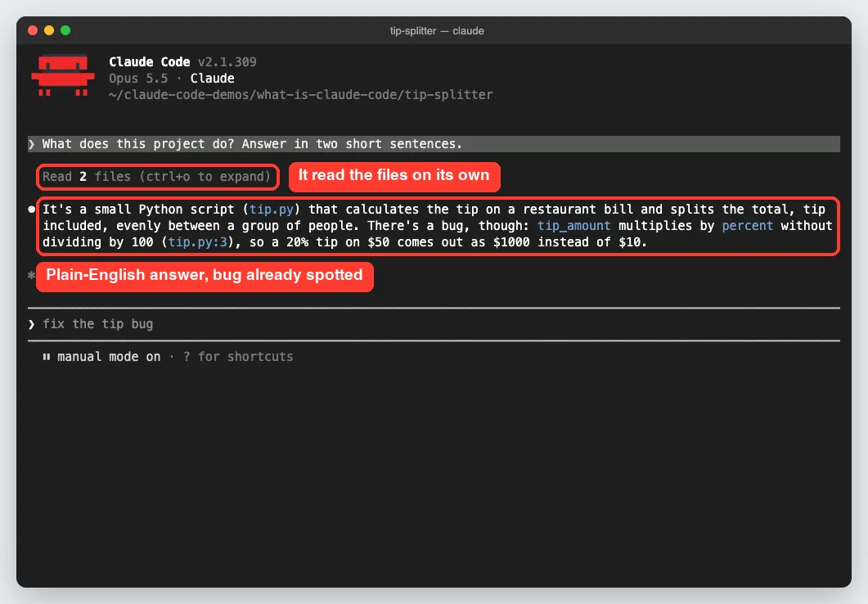Click the 'tip-splitter — claude' window title
The height and width of the screenshot is (604, 868).
pyautogui.click(x=437, y=31)
